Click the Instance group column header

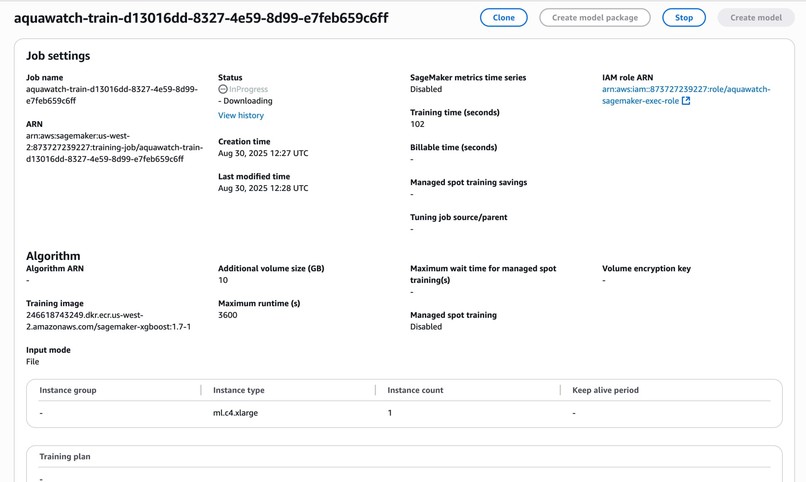pyautogui.click(x=68, y=390)
